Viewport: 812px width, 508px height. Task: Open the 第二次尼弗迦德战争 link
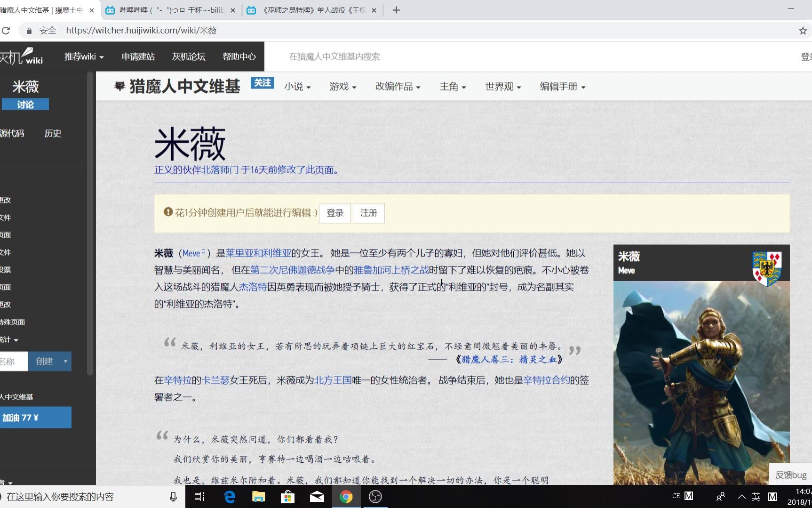pos(292,270)
